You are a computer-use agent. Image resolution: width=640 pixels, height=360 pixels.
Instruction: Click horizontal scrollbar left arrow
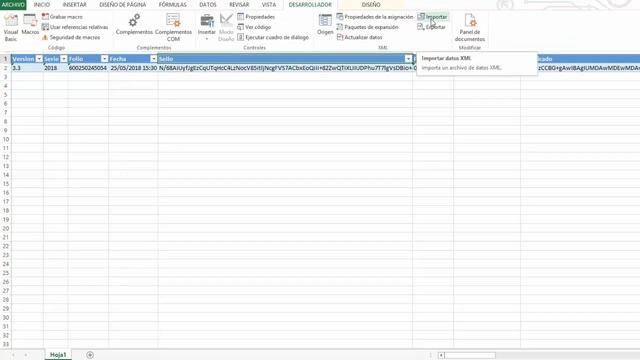pos(441,355)
